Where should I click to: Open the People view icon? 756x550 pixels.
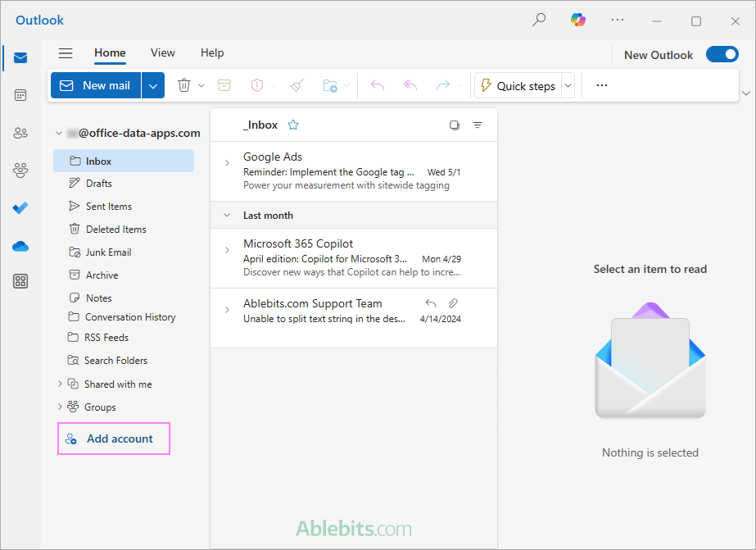click(20, 132)
